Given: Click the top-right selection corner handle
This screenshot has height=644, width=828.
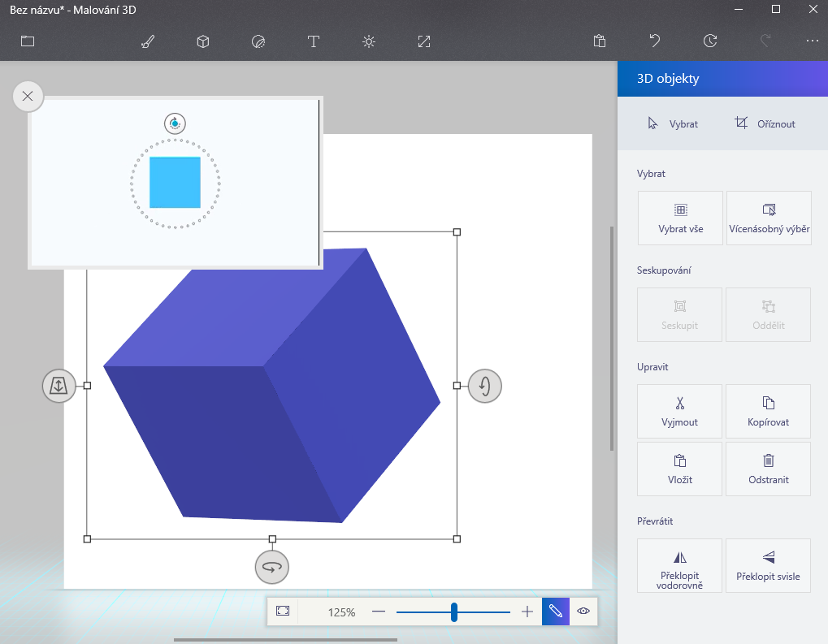Looking at the screenshot, I should pos(457,232).
